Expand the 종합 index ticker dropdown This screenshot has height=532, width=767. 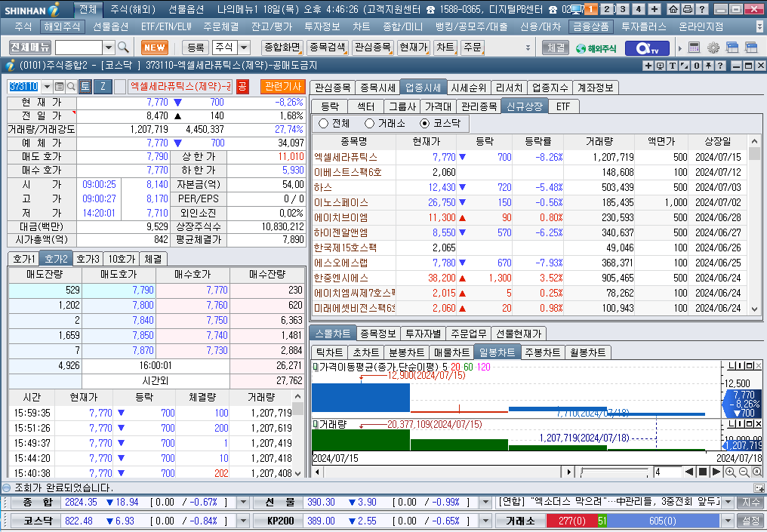(243, 502)
